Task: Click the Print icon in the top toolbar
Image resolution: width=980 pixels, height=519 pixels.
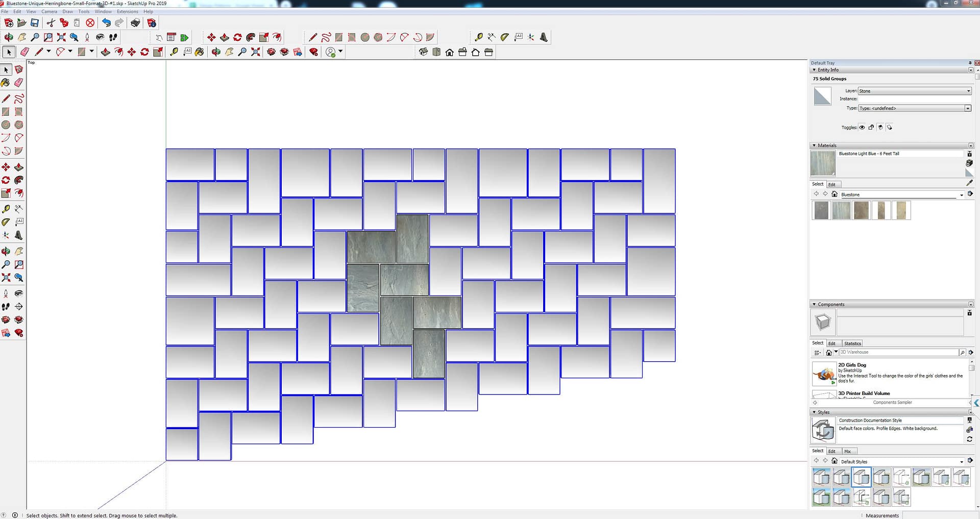Action: point(135,23)
